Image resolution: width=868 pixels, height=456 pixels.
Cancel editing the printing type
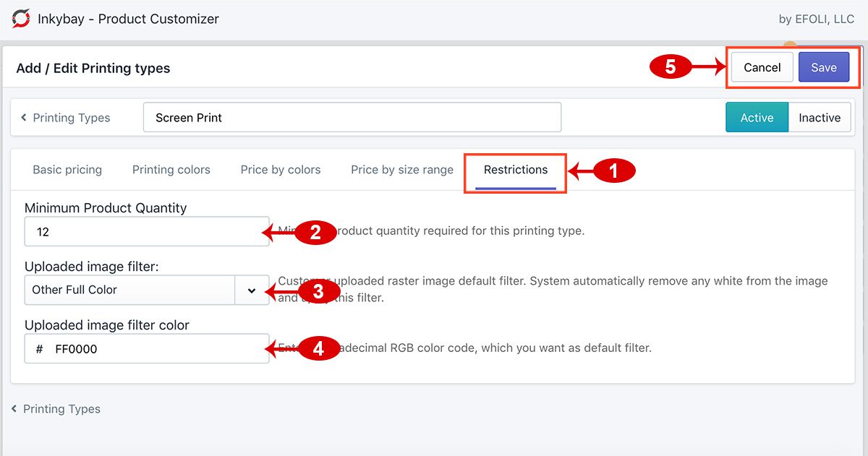(761, 66)
